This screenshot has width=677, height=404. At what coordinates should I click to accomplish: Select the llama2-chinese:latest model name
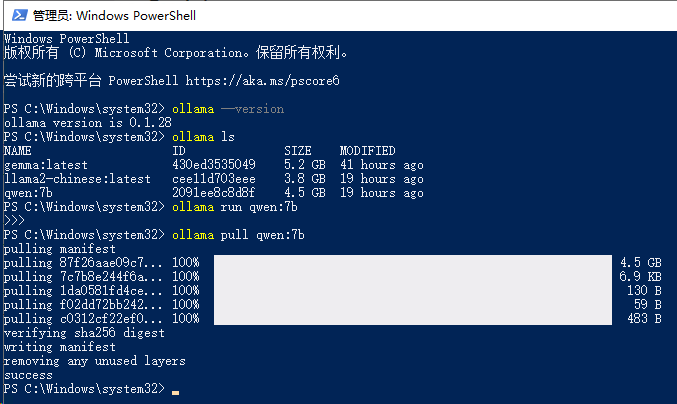click(x=76, y=179)
